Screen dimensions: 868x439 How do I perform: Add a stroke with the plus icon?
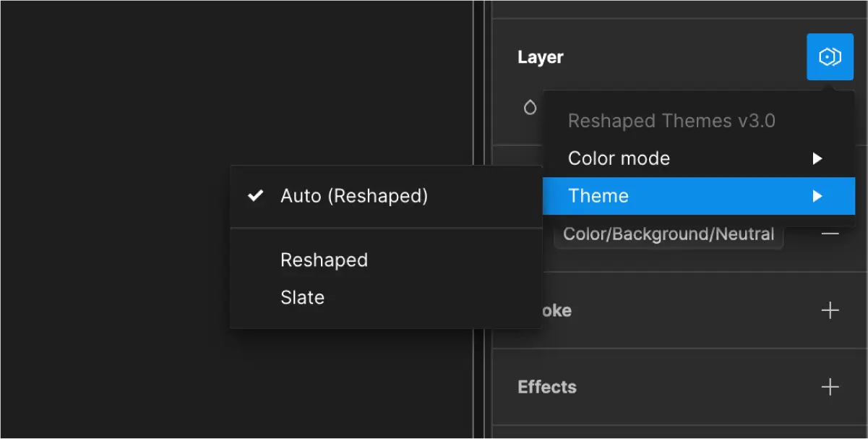click(x=830, y=310)
